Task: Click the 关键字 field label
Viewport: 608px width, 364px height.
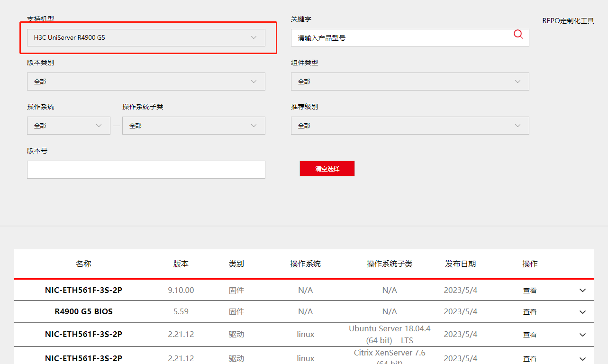Action: pos(301,19)
